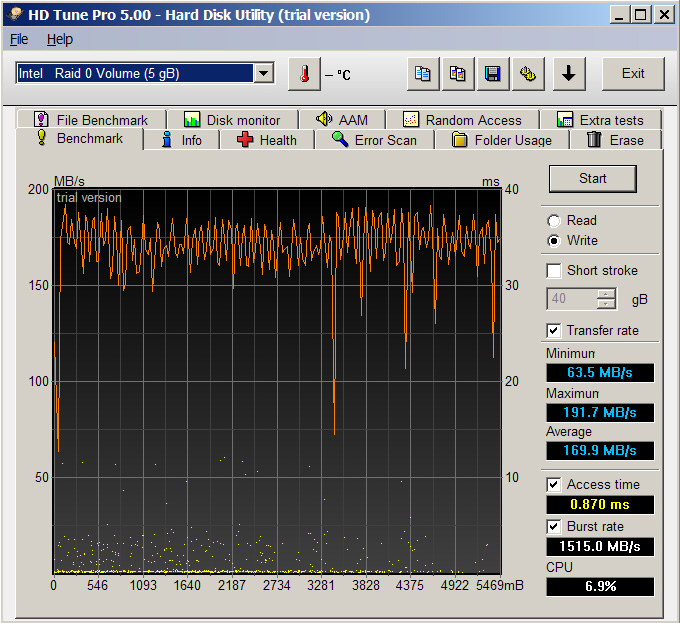This screenshot has width=680, height=623.
Task: Select the Read radio button
Action: click(554, 221)
